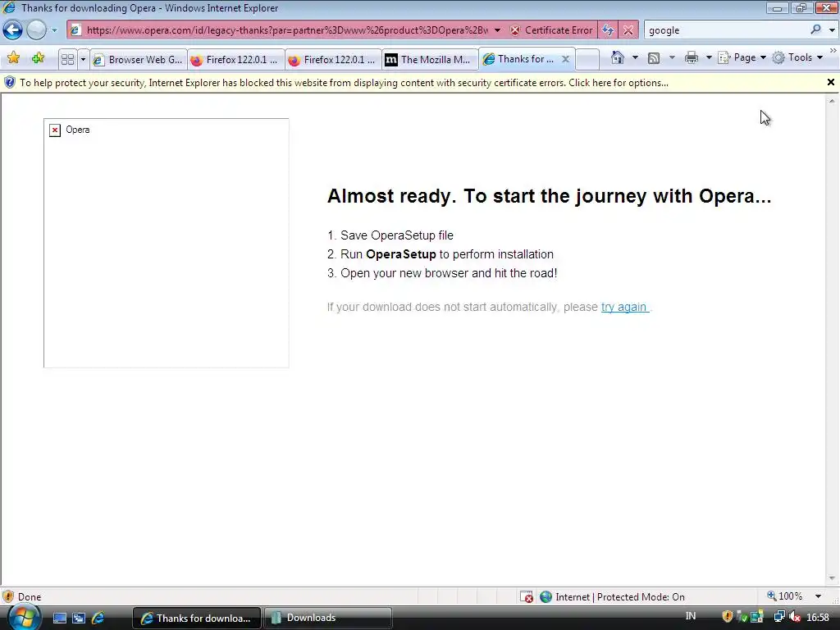Open a blank new tab

pos(587,59)
